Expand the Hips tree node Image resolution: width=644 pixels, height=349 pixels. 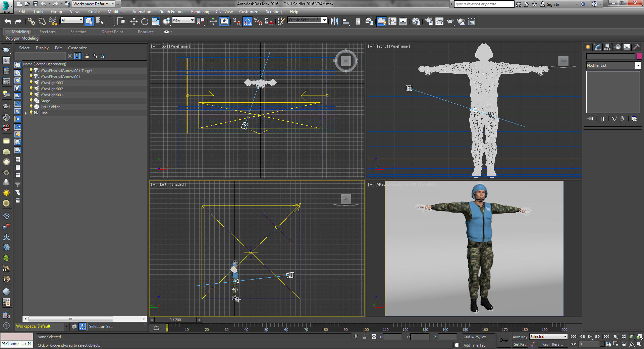pos(26,113)
